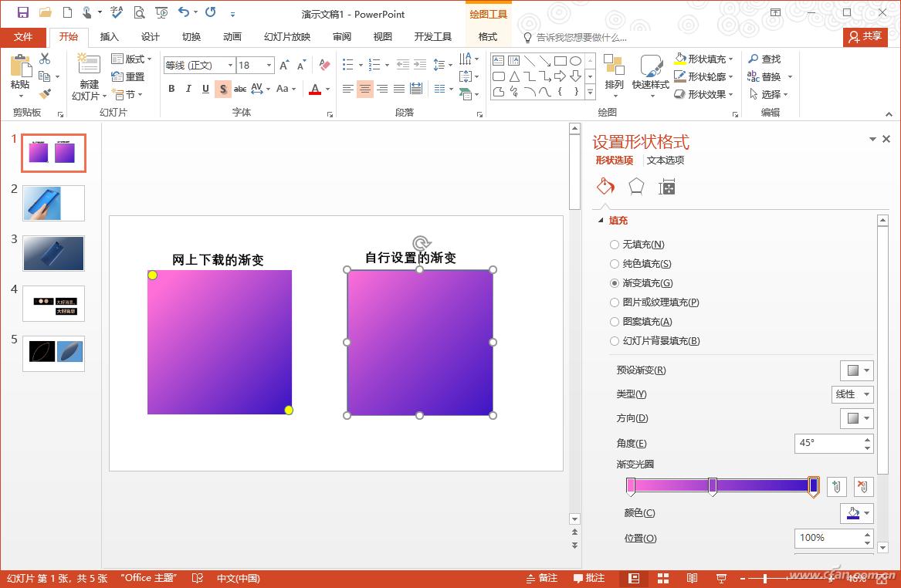
Task: Open the 幻灯片放映 ribbon tab
Action: coord(286,35)
